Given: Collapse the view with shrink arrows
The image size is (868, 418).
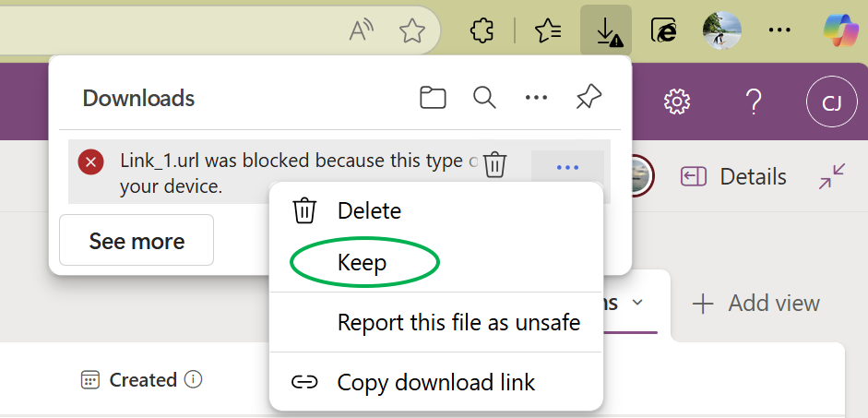Looking at the screenshot, I should click(x=832, y=176).
